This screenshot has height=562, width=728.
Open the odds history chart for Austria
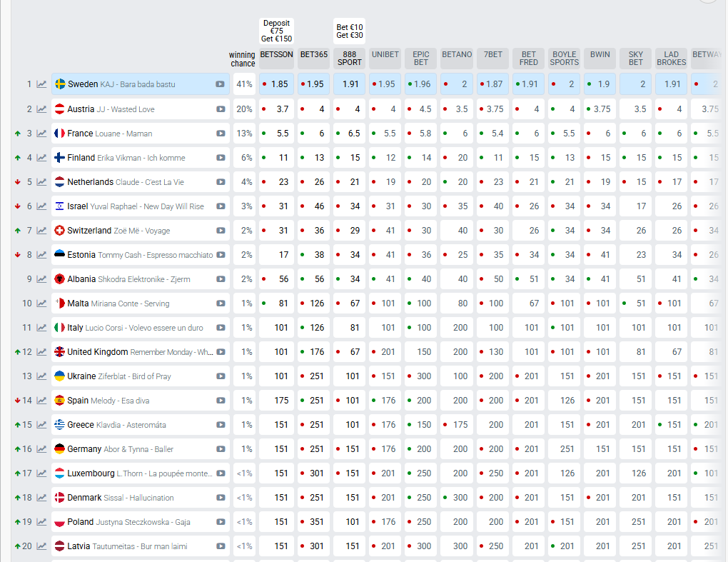pos(42,109)
